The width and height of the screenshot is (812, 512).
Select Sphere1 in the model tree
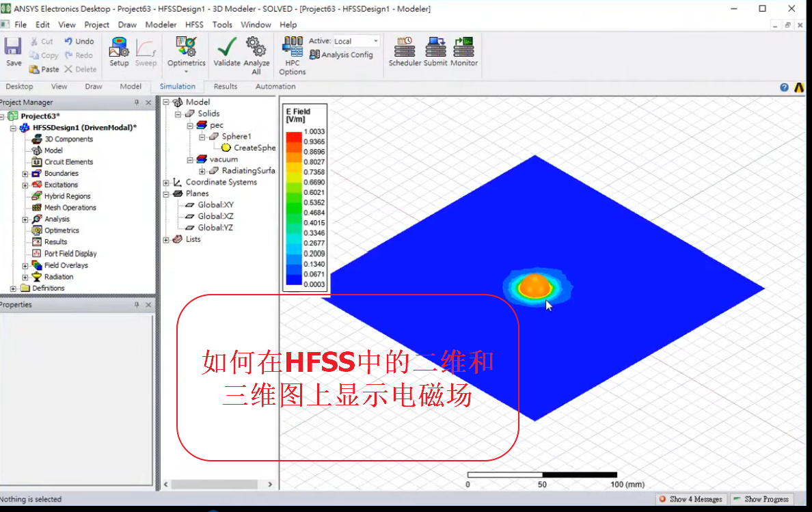coord(236,136)
